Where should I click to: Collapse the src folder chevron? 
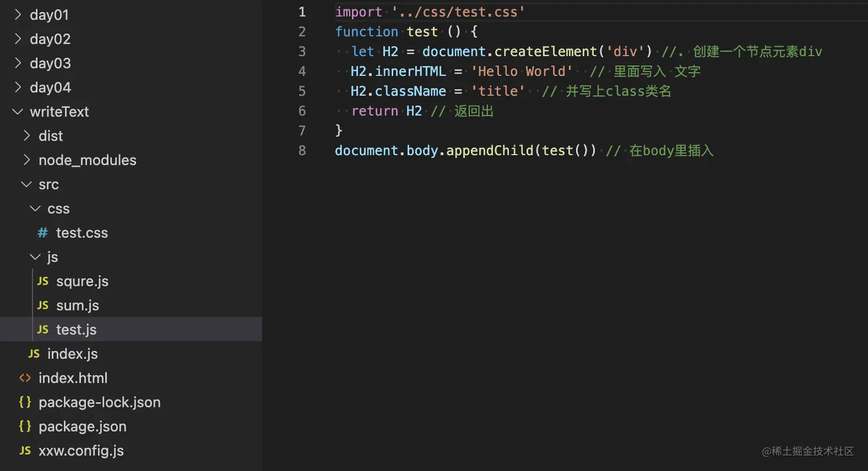click(x=26, y=184)
